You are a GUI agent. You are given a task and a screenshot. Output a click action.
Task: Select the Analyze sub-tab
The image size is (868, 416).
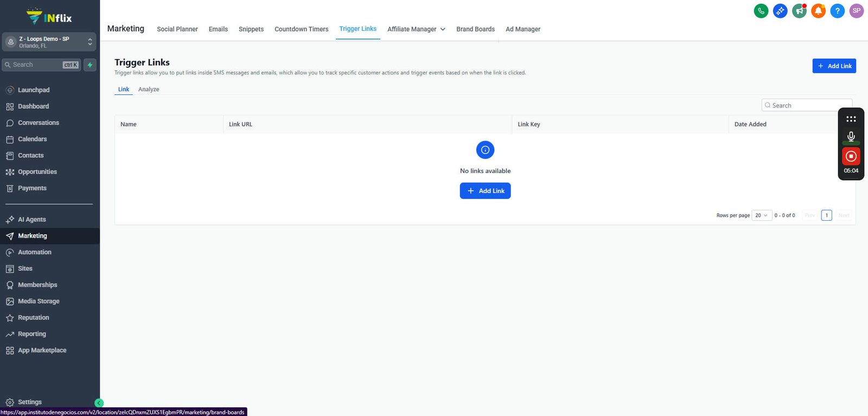[149, 89]
